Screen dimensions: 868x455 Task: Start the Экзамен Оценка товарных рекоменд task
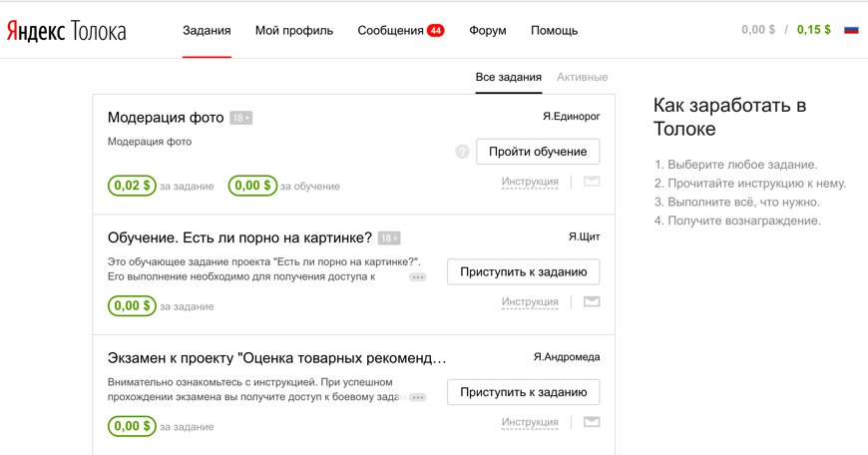(x=523, y=392)
